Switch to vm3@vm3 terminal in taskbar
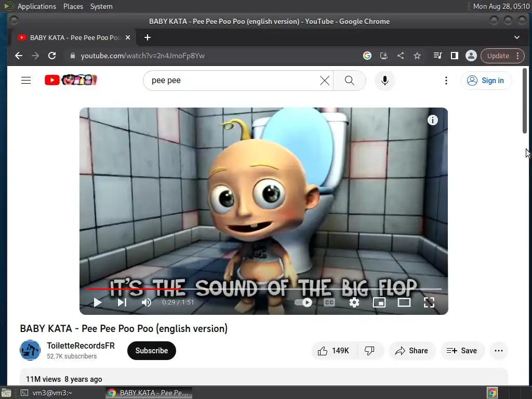The width and height of the screenshot is (532, 399). coord(47,393)
